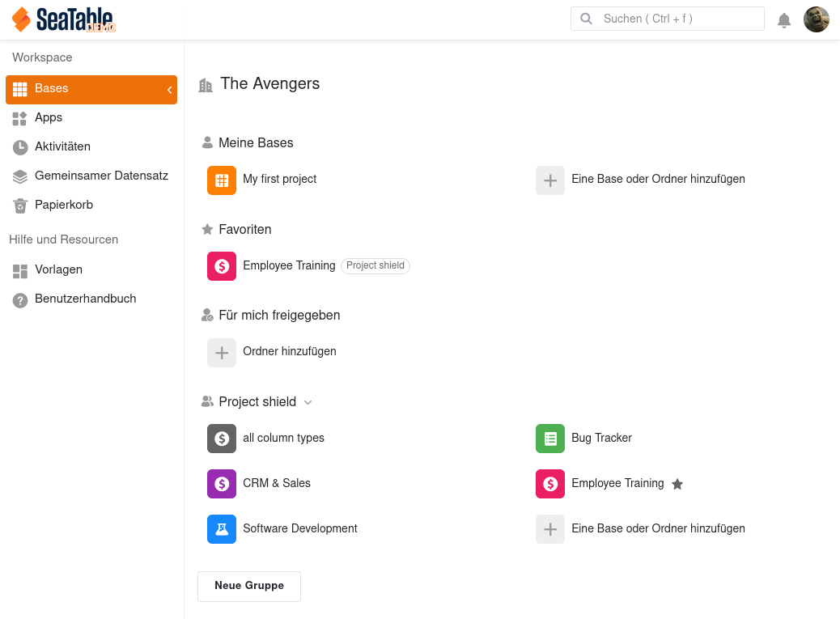Viewport: 840px width, 619px height.
Task: Open the user avatar menu
Action: (x=816, y=19)
